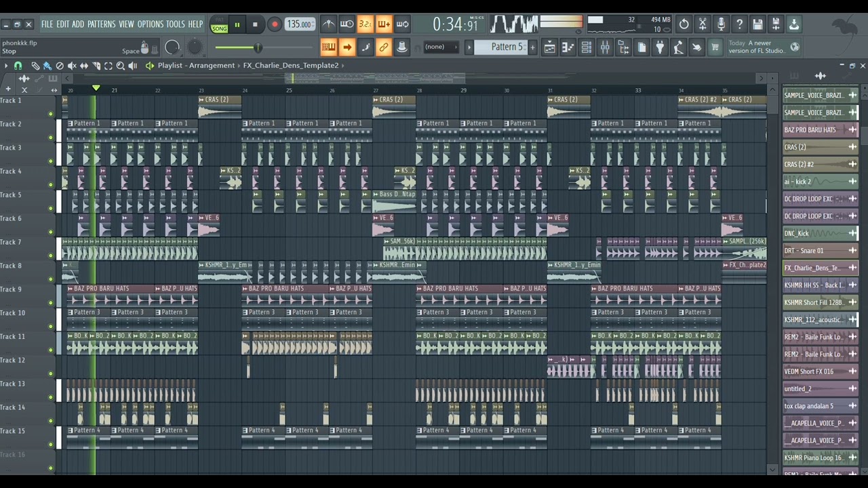Open the playlist magnet snap dropdown
868x488 pixels.
(x=18, y=66)
